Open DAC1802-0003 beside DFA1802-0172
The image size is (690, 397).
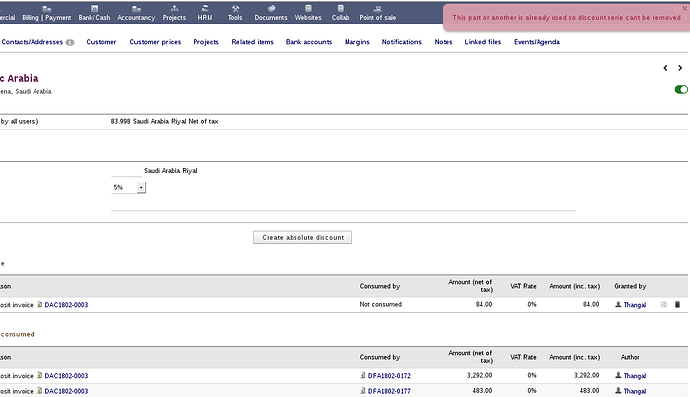[x=66, y=376]
